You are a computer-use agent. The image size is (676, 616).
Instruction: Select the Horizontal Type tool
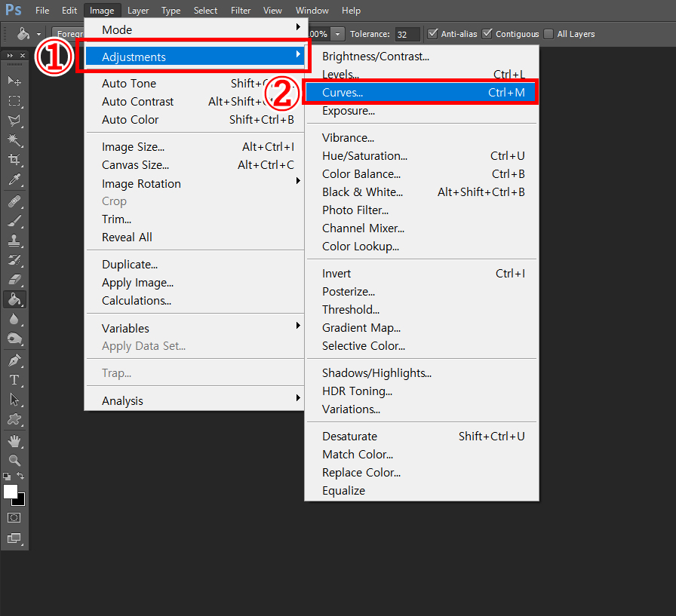point(14,380)
